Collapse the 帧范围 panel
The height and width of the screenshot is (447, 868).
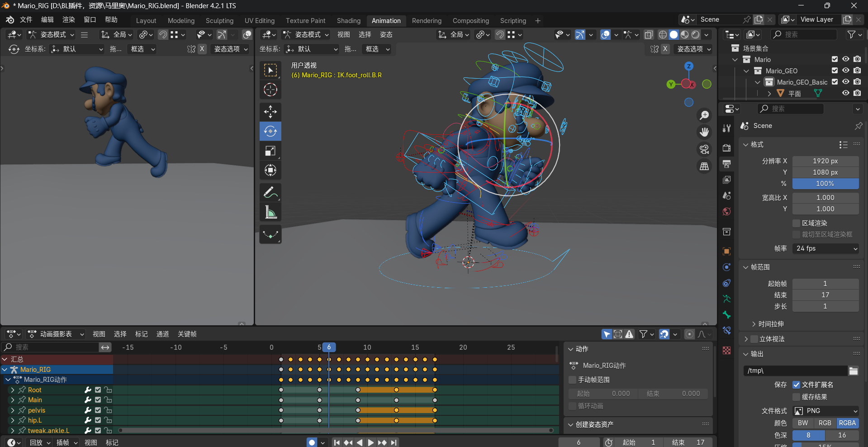point(745,267)
